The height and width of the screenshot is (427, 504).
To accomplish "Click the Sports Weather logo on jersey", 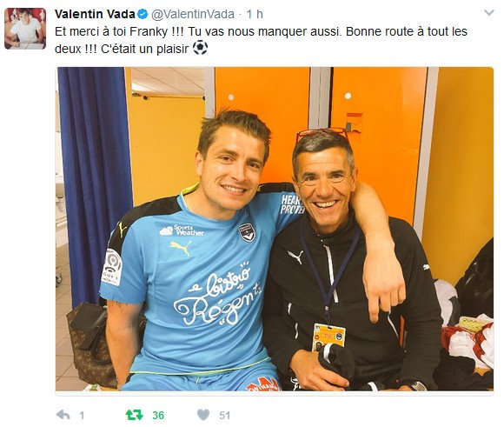I will pyautogui.click(x=182, y=230).
